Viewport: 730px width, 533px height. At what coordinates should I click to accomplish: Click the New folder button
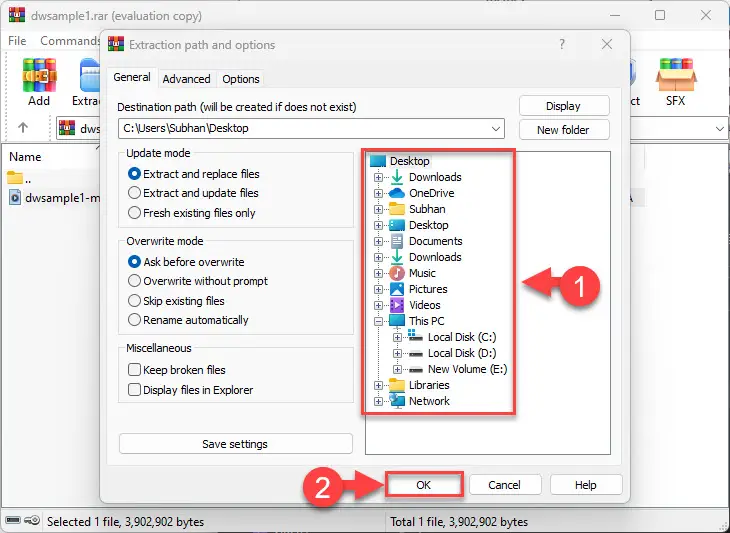(564, 130)
